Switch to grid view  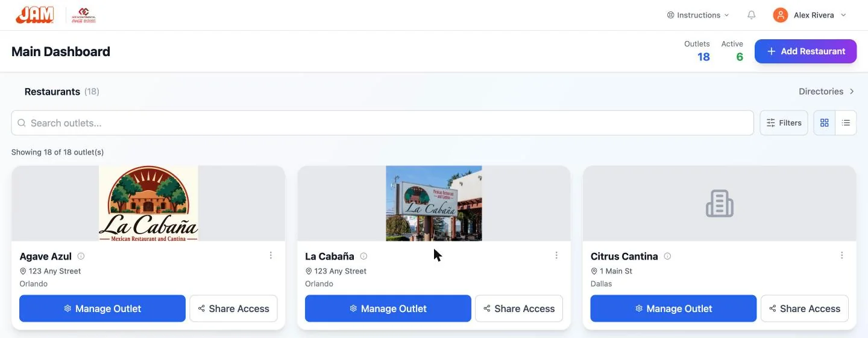pos(825,123)
